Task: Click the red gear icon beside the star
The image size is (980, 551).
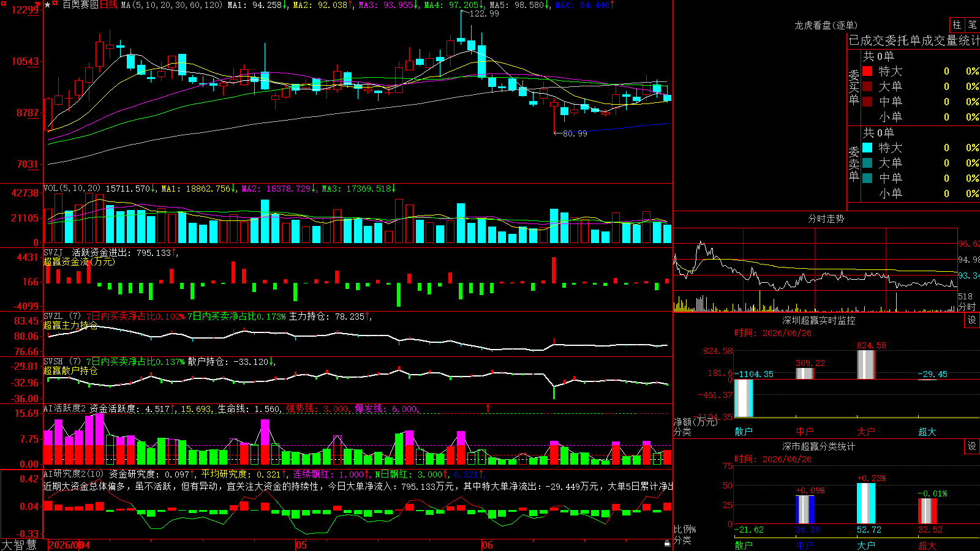Action: (x=55, y=4)
